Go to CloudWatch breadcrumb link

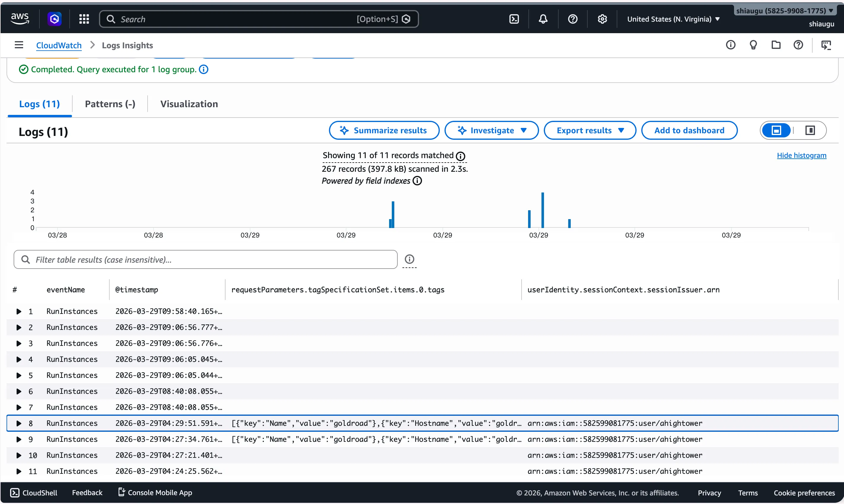59,45
